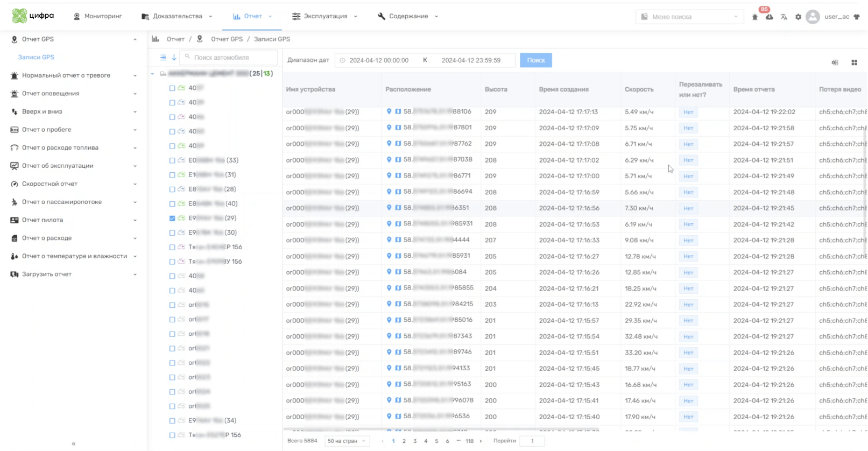Uncheck the vehicle E9 (29) checkbox
Screen dimensions: 868x451
coord(172,219)
